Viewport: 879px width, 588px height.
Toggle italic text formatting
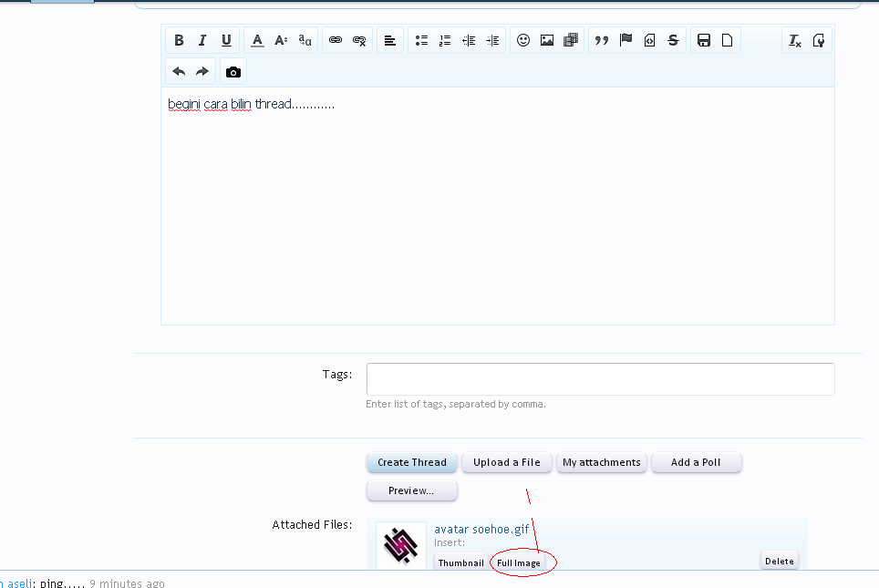point(202,40)
